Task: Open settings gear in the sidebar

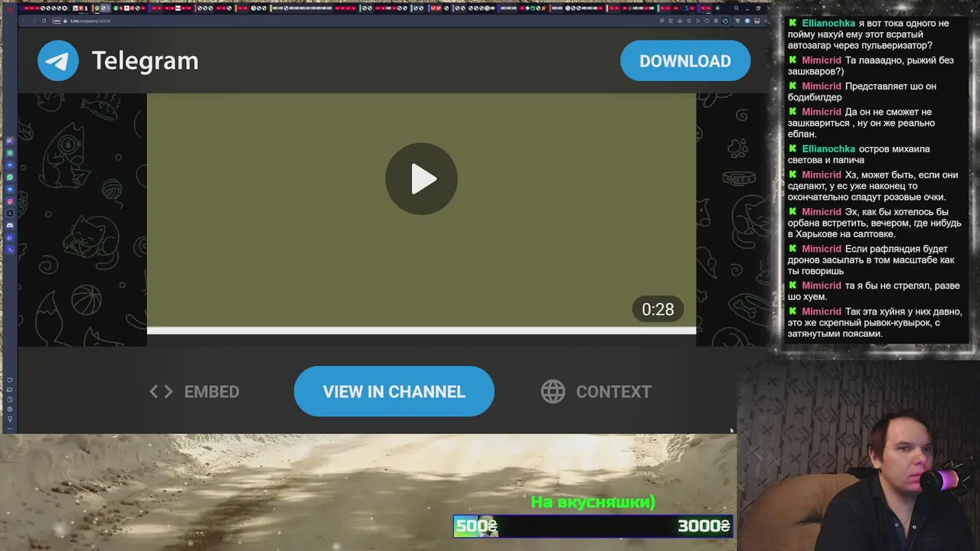Action: coord(10,409)
